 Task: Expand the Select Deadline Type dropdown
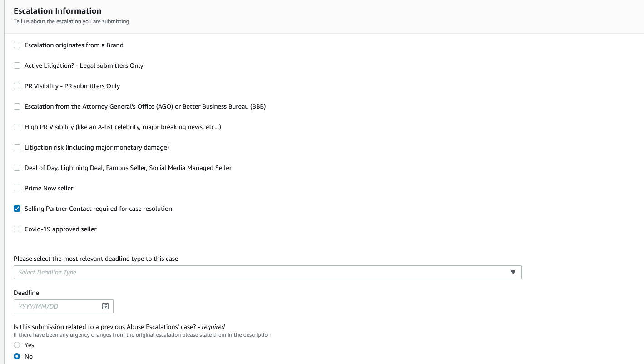pos(263,272)
